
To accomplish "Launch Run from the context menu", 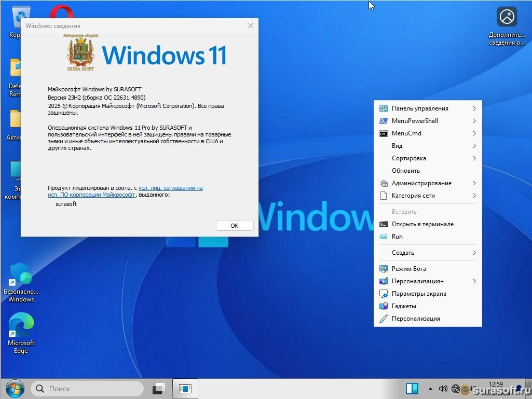I will [428, 237].
